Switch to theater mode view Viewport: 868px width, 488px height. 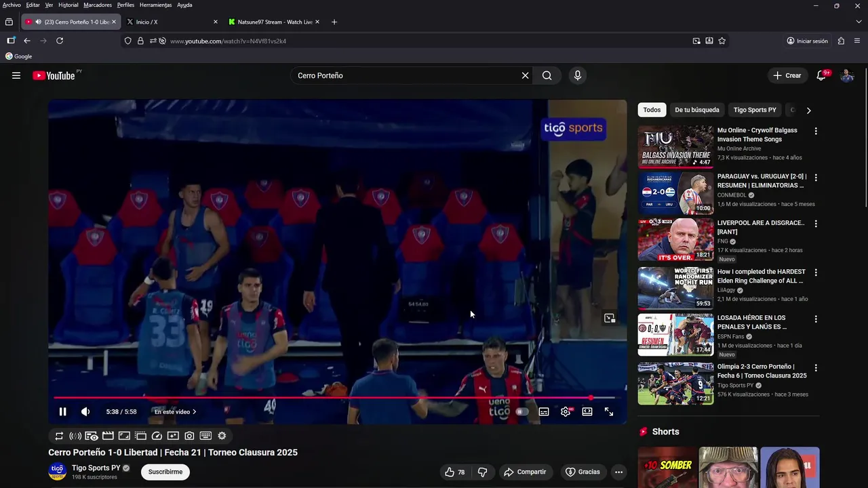click(587, 411)
